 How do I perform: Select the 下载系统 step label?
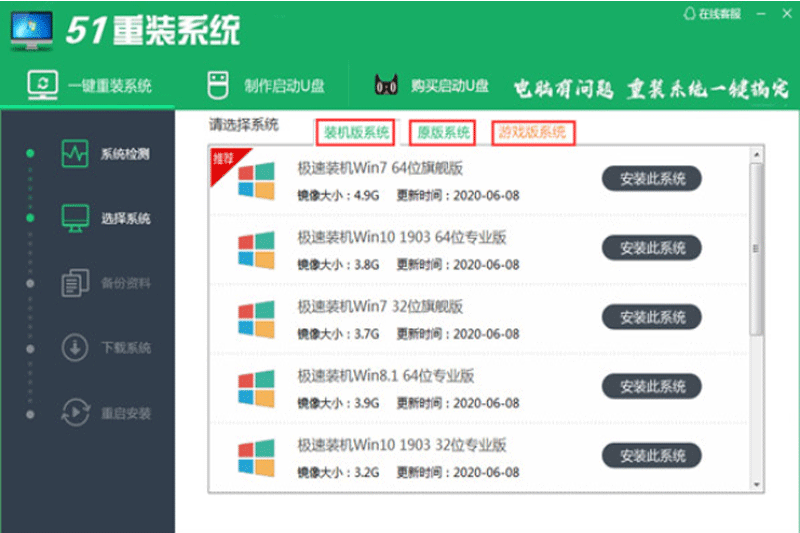tap(126, 348)
